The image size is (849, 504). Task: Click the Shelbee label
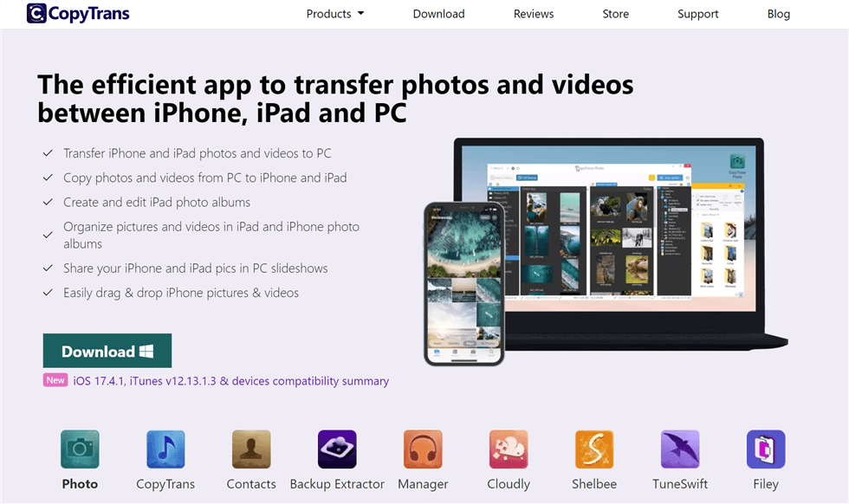point(594,484)
